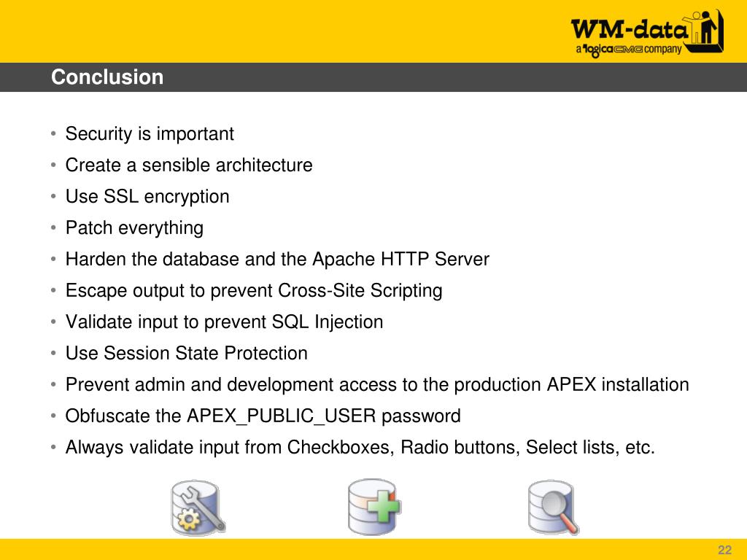Viewport: 747px width, 560px height.
Task: Select 'Create a sensible architecture' text
Action: 189,166
